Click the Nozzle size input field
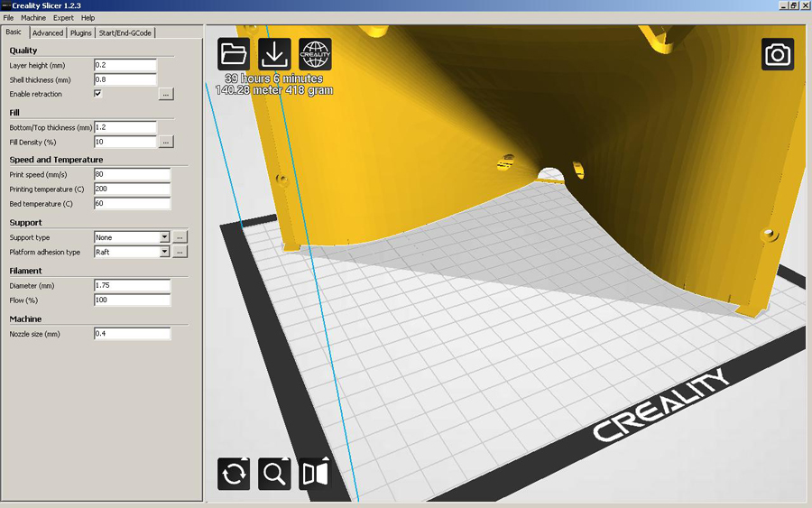The height and width of the screenshot is (508, 812). [x=132, y=334]
